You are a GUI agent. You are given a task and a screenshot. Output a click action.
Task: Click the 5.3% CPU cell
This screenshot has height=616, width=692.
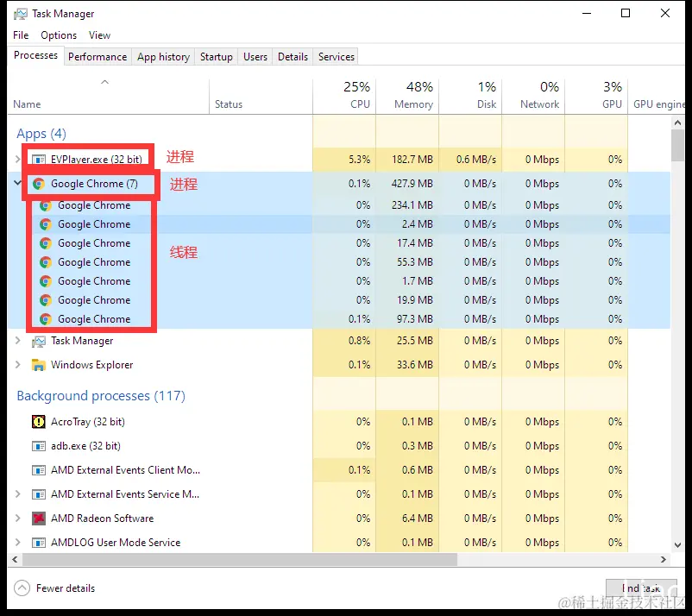pos(344,160)
